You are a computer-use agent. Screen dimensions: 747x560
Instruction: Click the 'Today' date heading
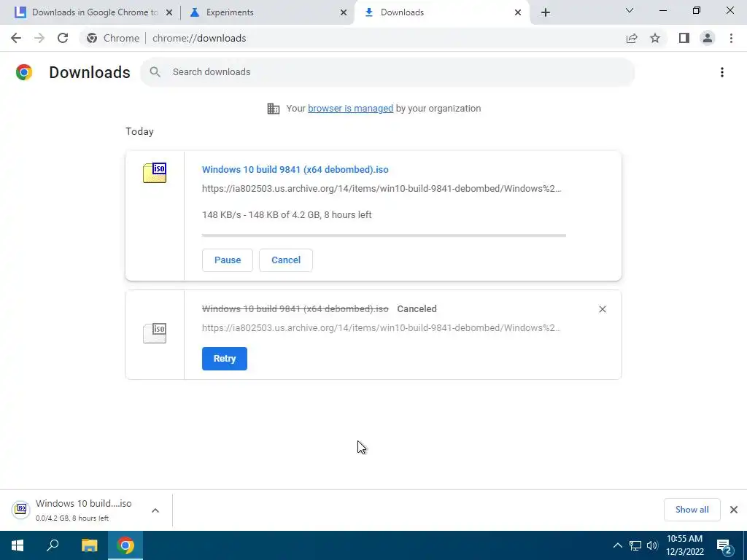139,131
